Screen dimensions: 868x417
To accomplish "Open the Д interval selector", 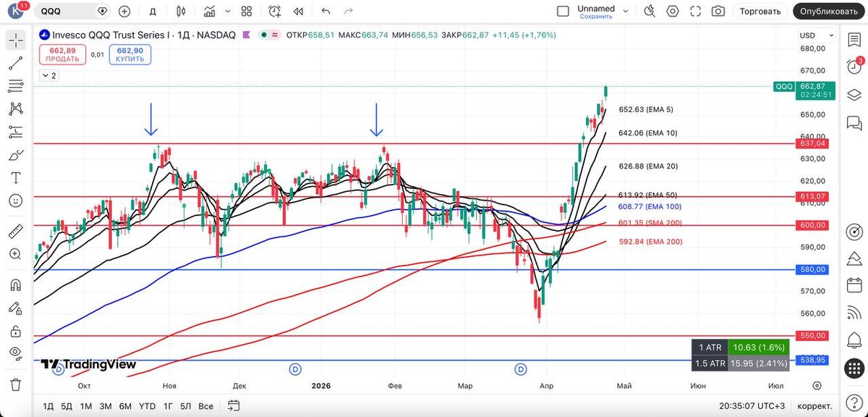I will (152, 11).
